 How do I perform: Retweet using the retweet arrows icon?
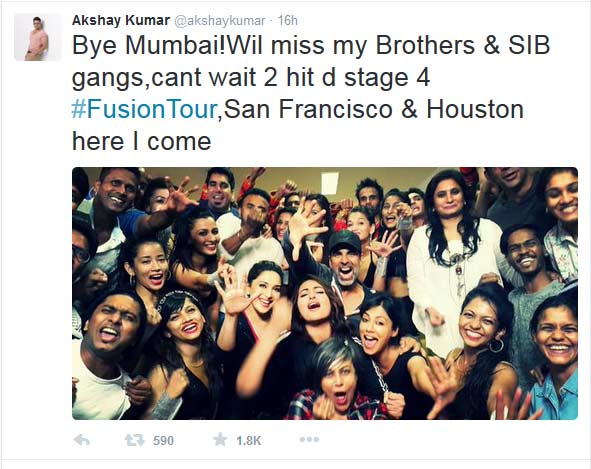[x=135, y=440]
